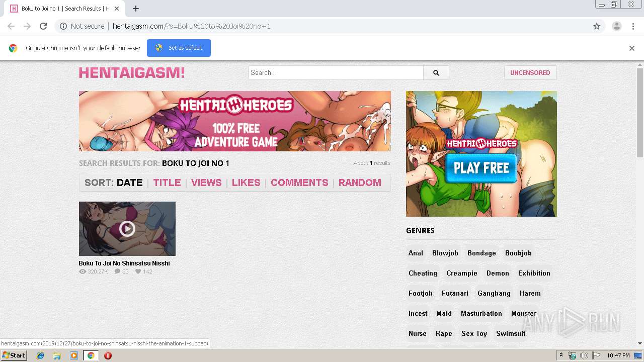Select the Nurse genre tag
Image resolution: width=644 pixels, height=362 pixels.
[418, 333]
